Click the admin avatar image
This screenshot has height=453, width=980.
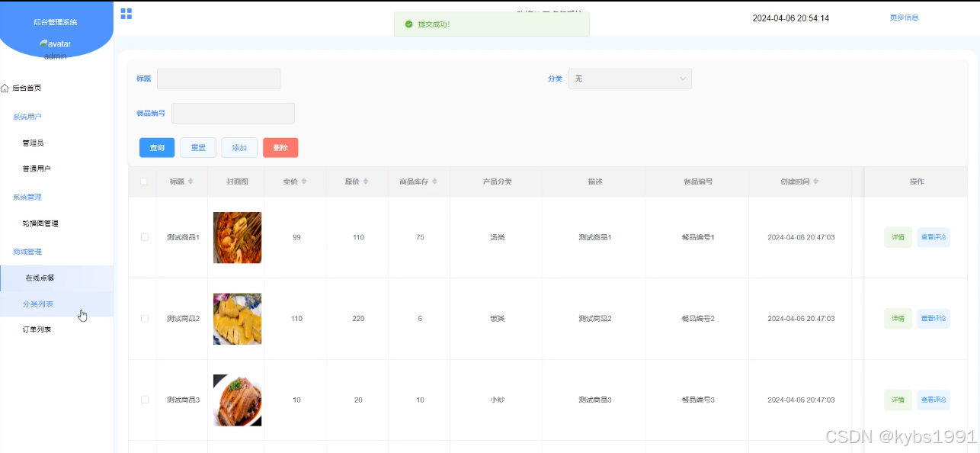(55, 44)
